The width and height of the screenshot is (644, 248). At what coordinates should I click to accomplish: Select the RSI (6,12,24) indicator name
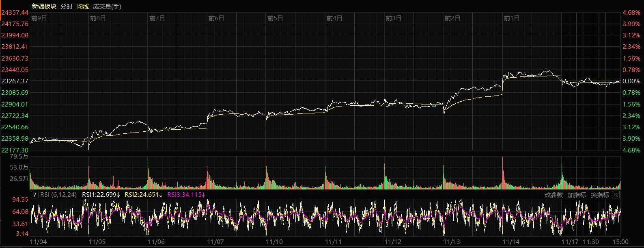[x=58, y=195]
